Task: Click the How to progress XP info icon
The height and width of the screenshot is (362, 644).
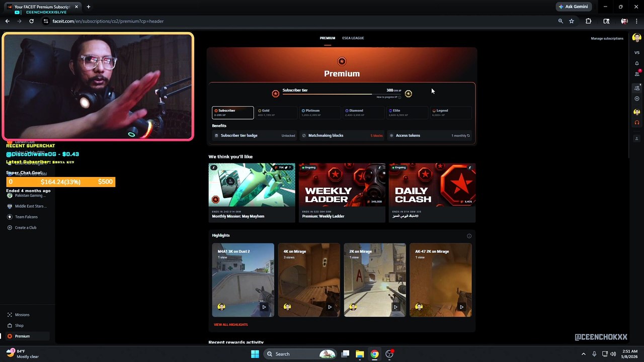Action: pos(399,97)
